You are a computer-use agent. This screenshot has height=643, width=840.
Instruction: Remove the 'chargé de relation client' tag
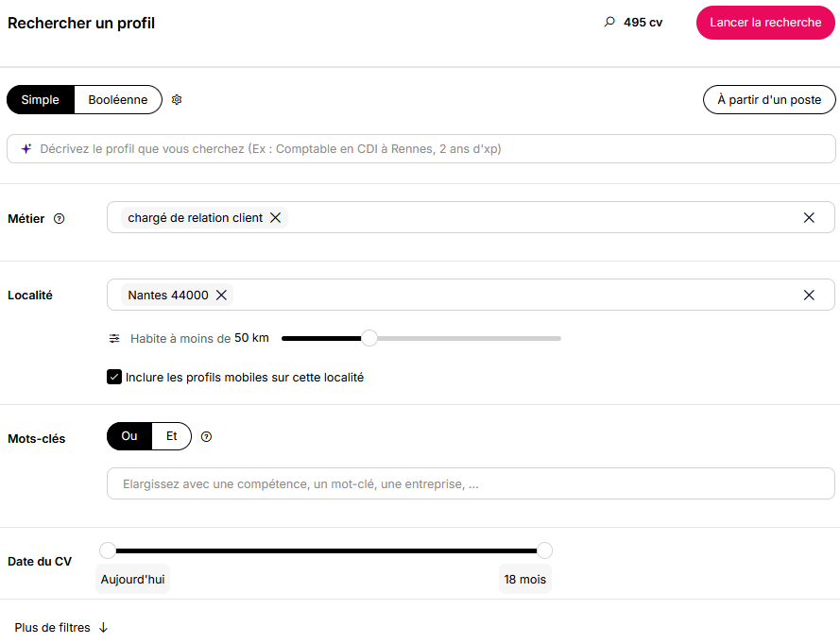(x=275, y=217)
